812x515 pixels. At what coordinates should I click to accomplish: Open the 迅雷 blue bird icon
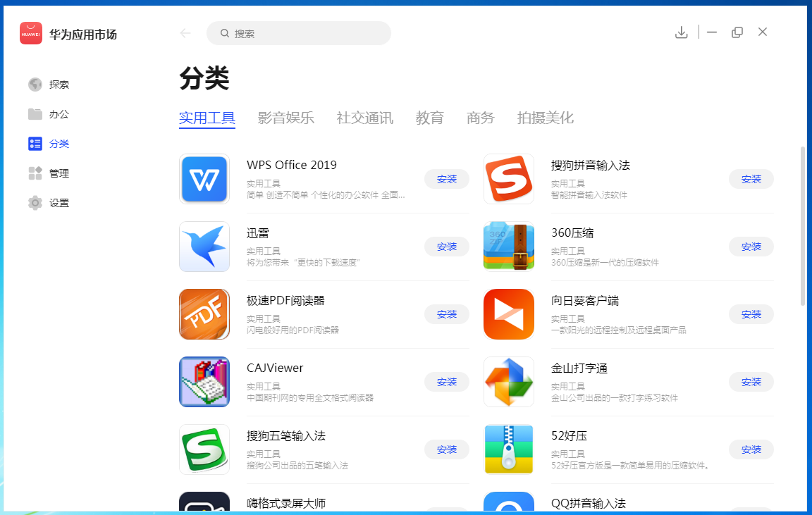pos(204,247)
